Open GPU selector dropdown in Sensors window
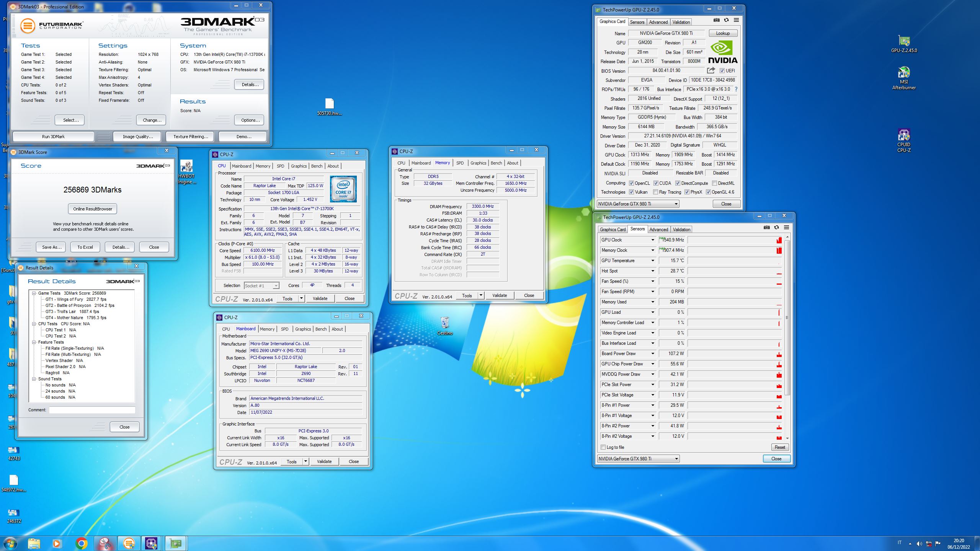Image resolution: width=980 pixels, height=551 pixels. pos(639,459)
